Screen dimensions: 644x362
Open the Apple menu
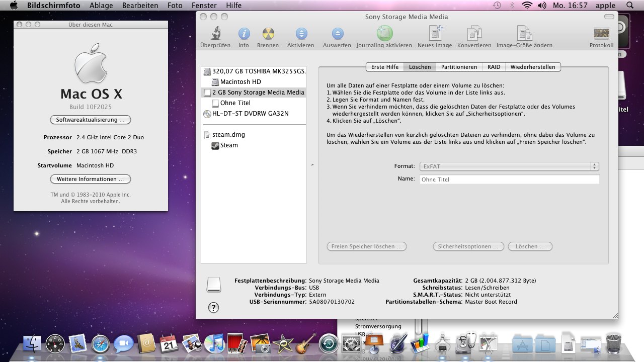pos(14,5)
